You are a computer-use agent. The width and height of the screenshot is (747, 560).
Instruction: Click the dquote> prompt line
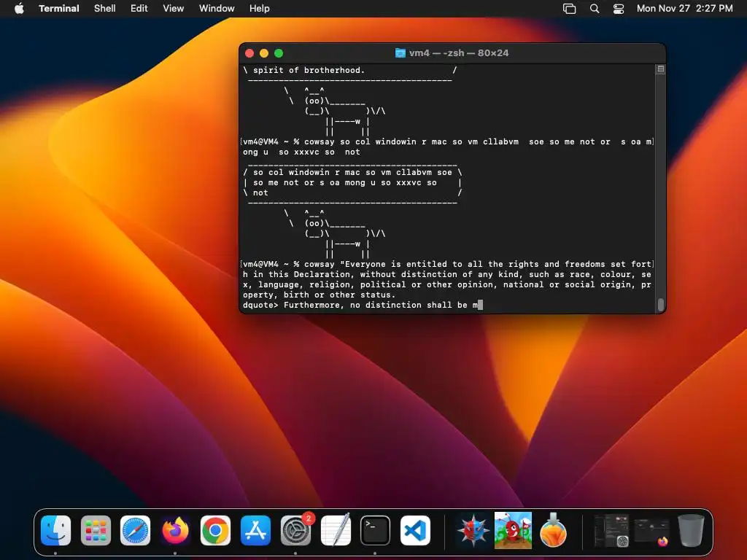click(x=363, y=305)
